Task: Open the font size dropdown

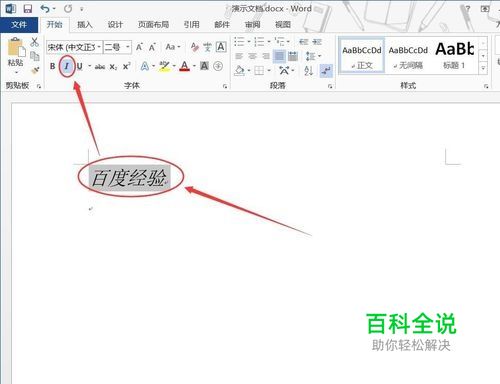Action: click(x=128, y=47)
